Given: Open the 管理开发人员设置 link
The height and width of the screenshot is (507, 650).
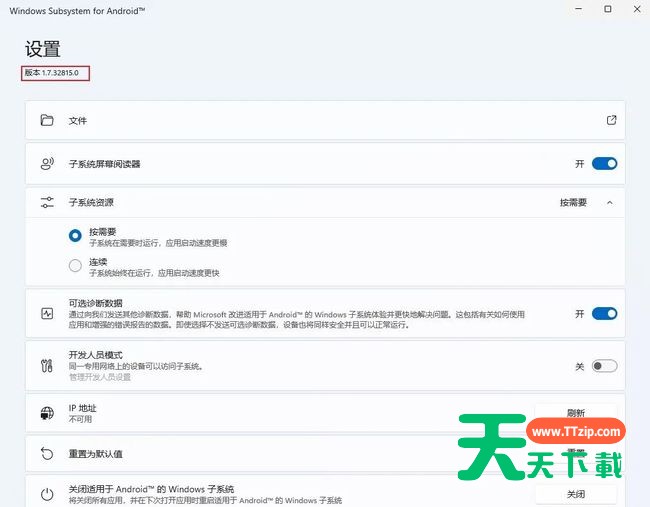Looking at the screenshot, I should (x=99, y=377).
